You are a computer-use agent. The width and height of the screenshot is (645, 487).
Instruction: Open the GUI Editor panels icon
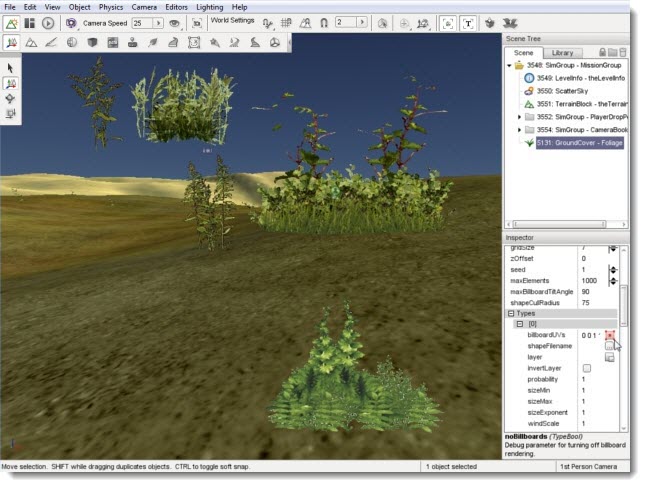tap(30, 23)
